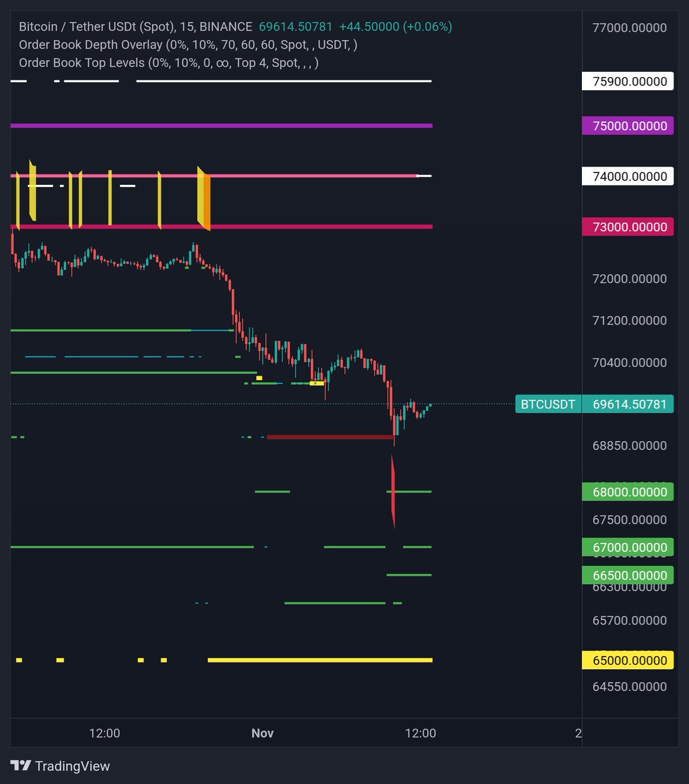The image size is (689, 784).
Task: Click the purple 75000.00000 price label
Action: 627,125
